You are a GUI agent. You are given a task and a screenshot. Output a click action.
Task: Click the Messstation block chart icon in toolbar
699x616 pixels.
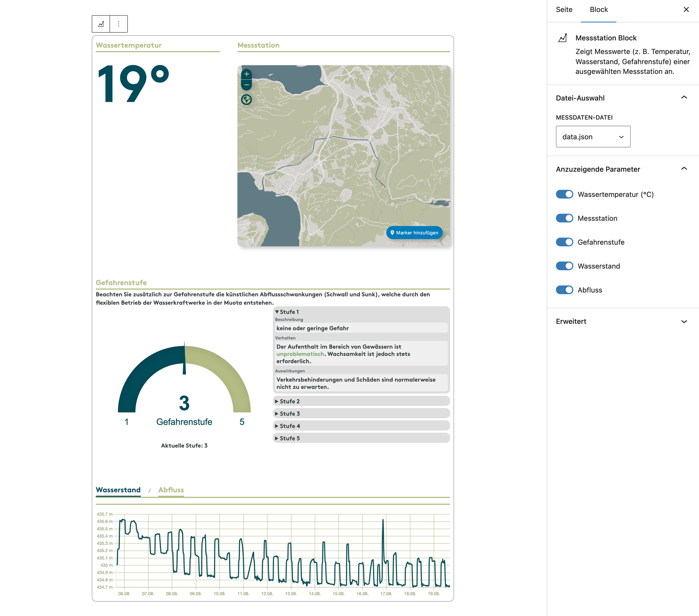101,24
